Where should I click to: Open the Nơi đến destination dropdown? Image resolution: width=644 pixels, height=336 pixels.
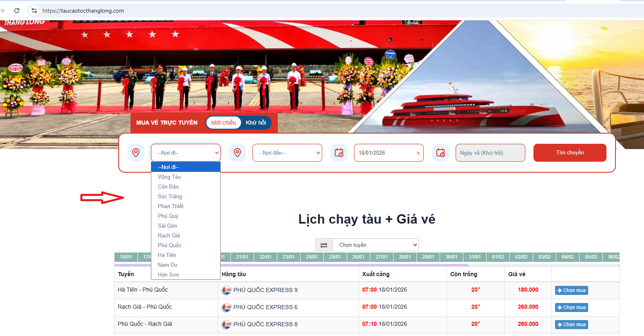tap(287, 153)
